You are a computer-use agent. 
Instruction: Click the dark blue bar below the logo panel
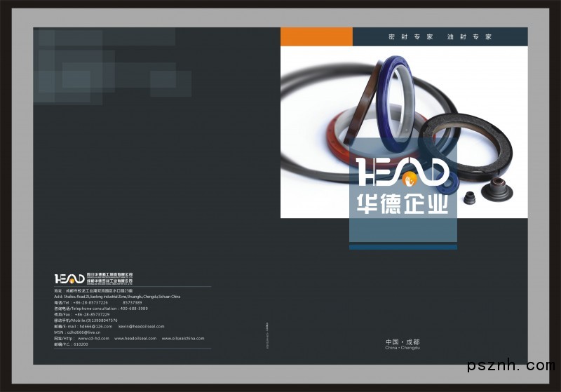(x=403, y=247)
